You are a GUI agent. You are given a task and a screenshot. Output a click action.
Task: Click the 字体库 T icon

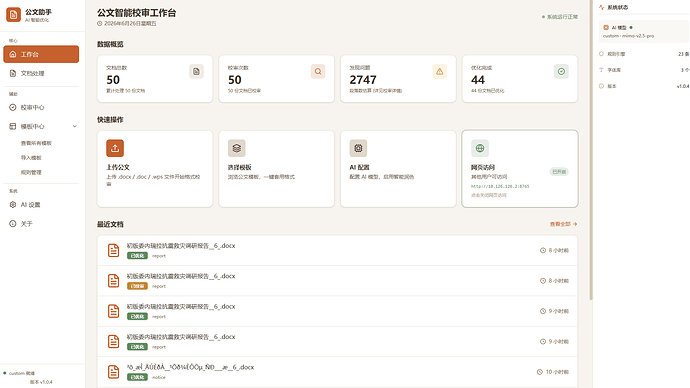602,70
